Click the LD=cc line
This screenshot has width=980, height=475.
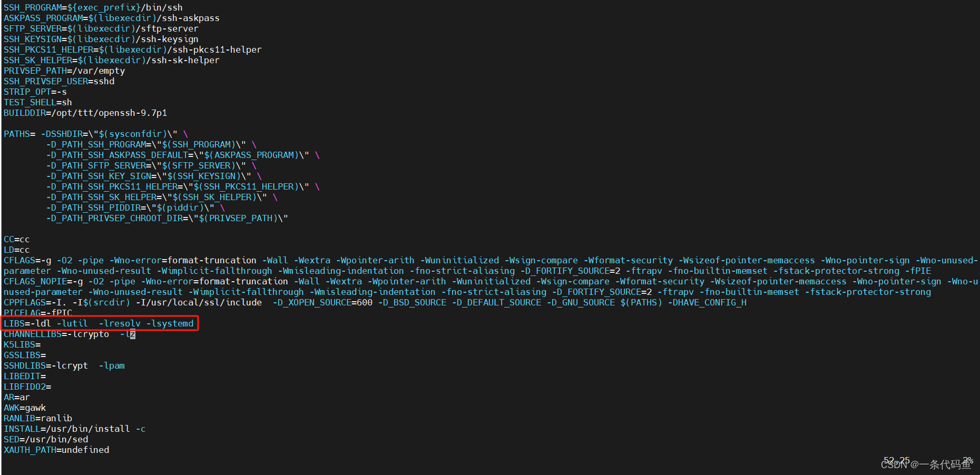coord(17,250)
